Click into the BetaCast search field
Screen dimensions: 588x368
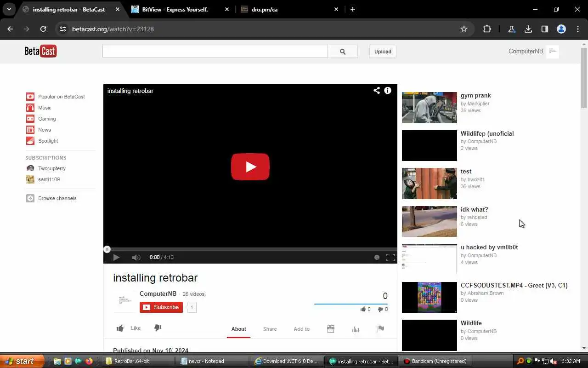215,52
